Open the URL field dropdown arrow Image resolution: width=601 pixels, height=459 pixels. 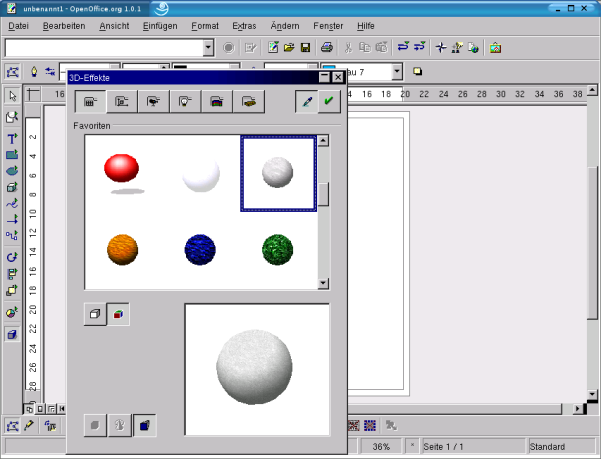tap(208, 47)
